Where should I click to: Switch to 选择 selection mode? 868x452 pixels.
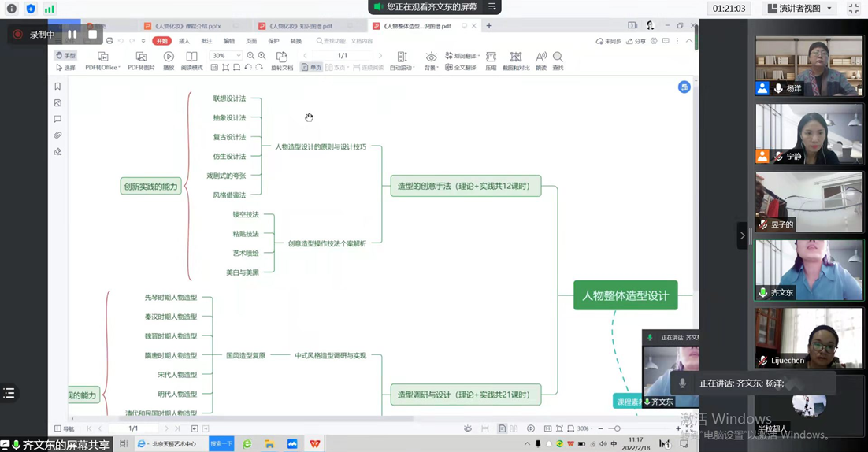(65, 68)
